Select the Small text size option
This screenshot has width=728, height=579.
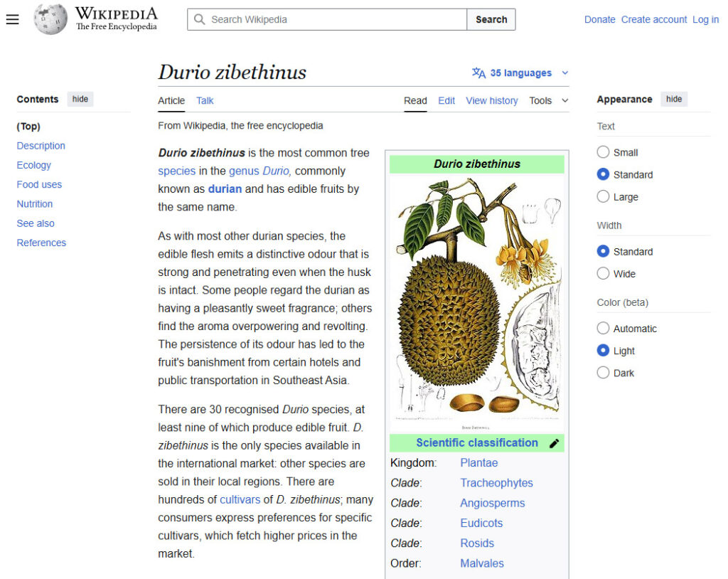point(603,152)
